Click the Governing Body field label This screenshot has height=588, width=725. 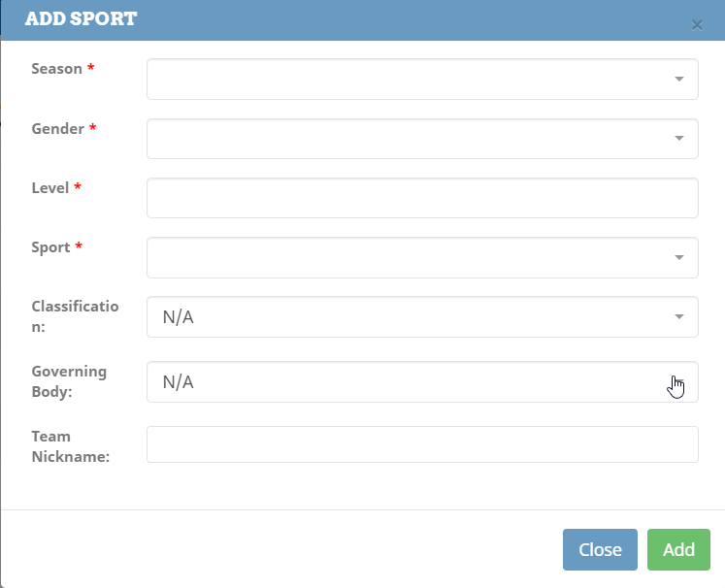pos(69,381)
